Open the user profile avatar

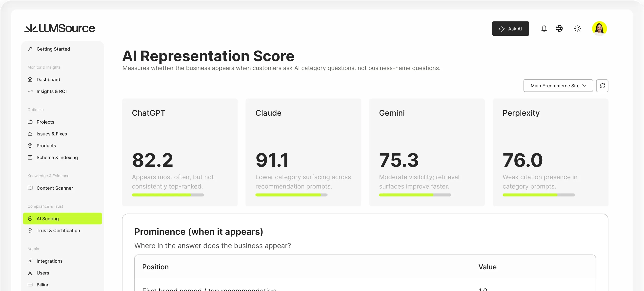599,28
